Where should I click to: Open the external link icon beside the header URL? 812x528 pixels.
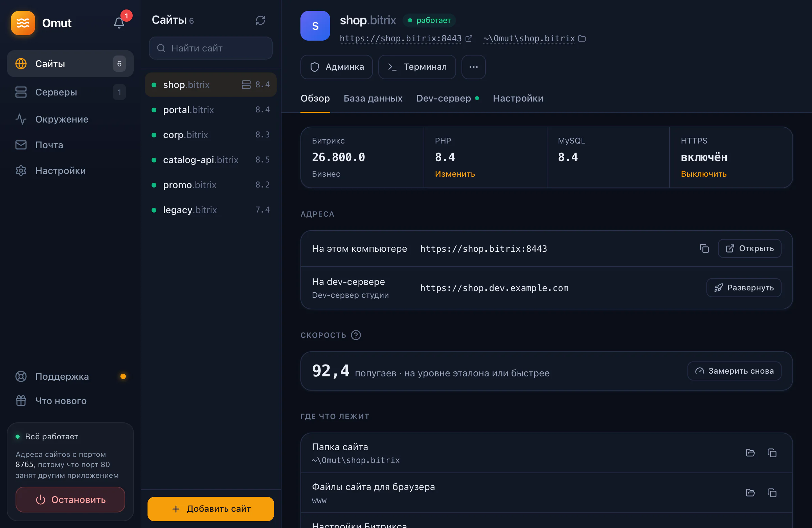469,39
